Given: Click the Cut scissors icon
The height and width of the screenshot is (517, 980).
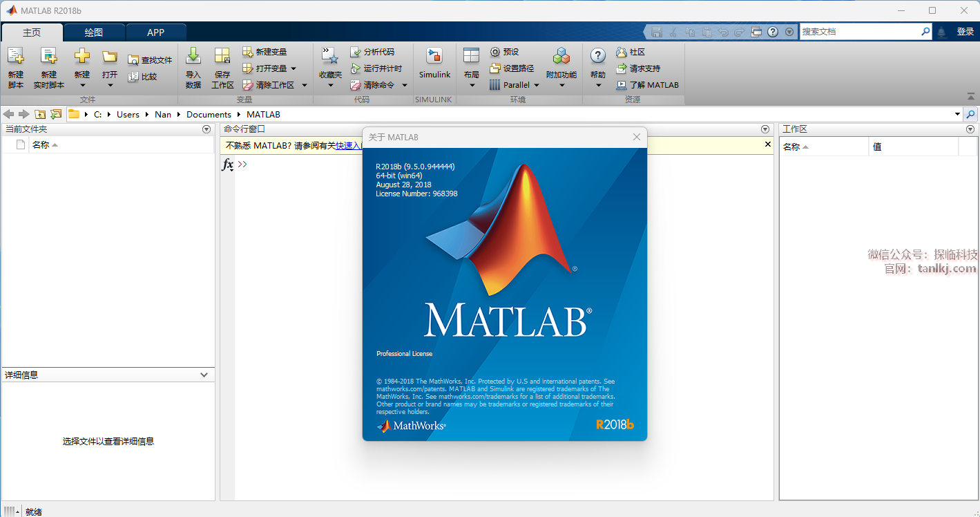Looking at the screenshot, I should point(673,32).
